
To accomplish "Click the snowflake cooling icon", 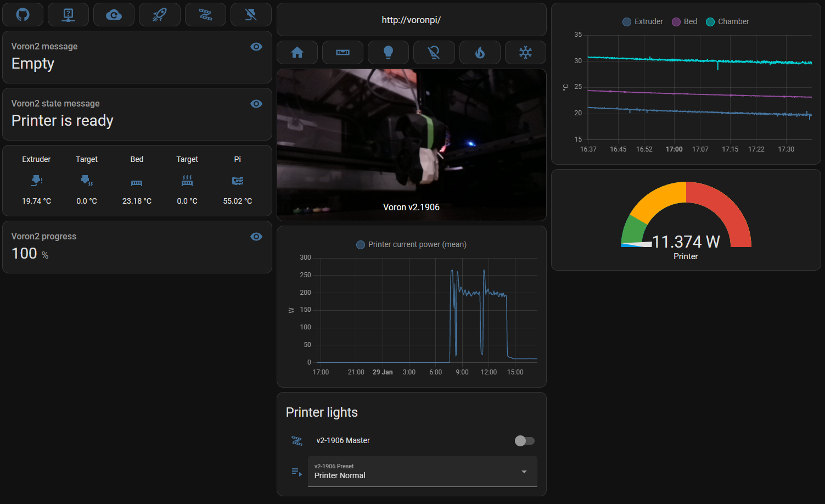I will point(525,52).
